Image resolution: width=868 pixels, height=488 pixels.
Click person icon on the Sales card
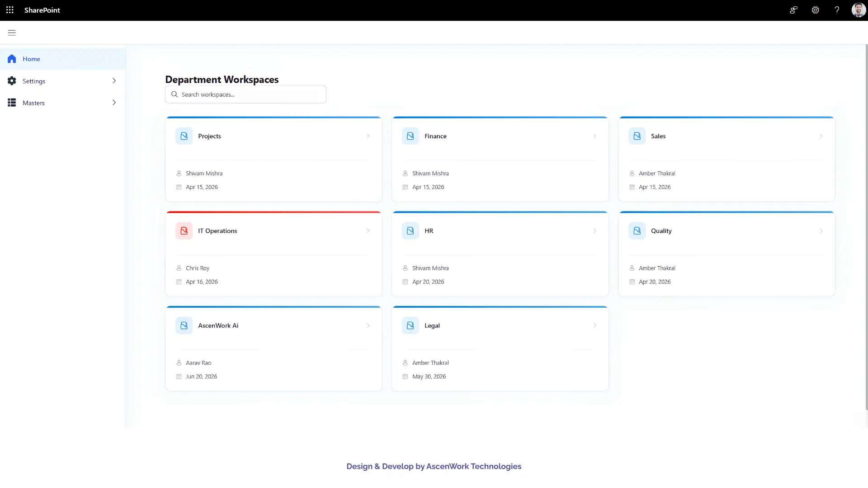[x=632, y=174]
